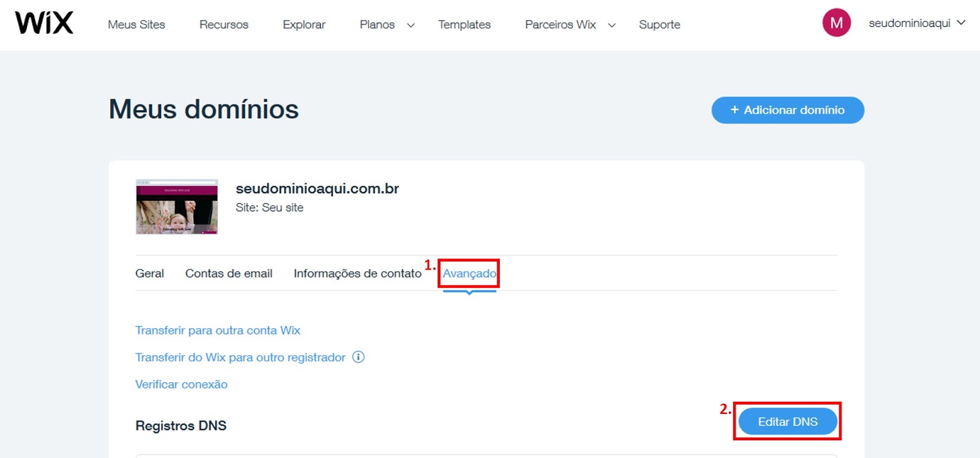This screenshot has width=980, height=458.
Task: Click the site preview thumbnail
Action: pyautogui.click(x=177, y=207)
